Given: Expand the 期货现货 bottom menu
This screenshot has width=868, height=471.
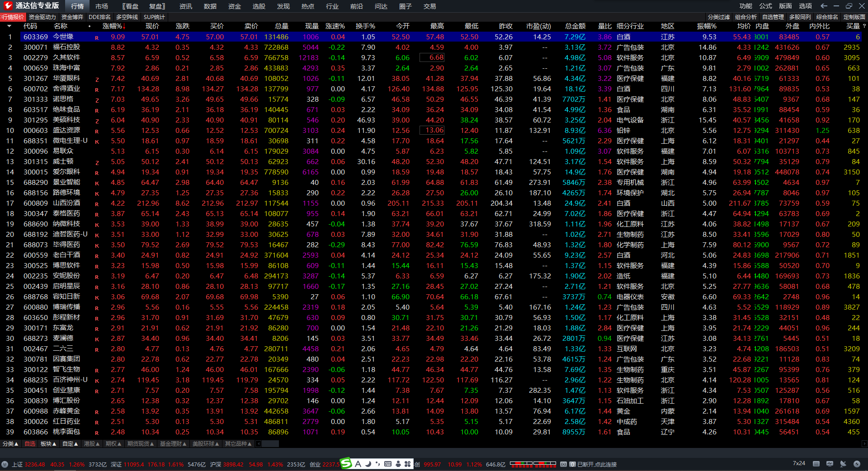Looking at the screenshot, I should point(141,444).
